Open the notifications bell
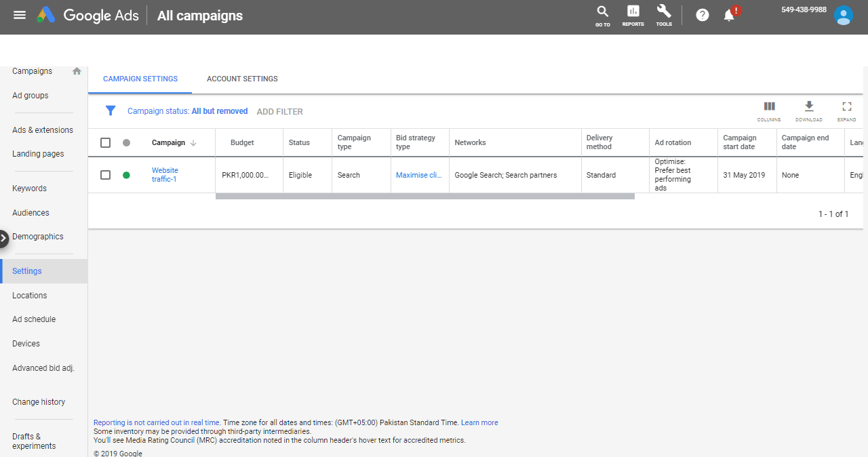 pos(730,15)
